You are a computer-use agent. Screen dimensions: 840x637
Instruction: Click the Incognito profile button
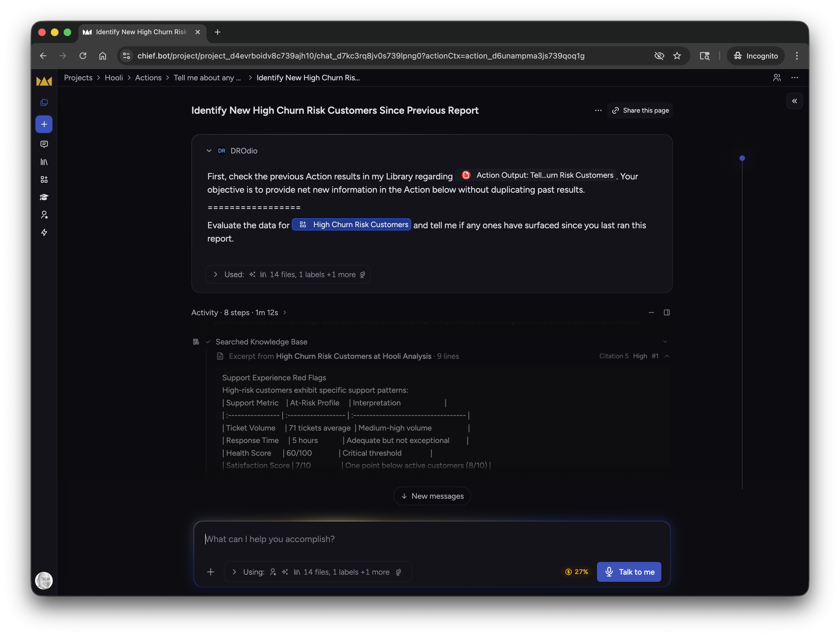(756, 56)
